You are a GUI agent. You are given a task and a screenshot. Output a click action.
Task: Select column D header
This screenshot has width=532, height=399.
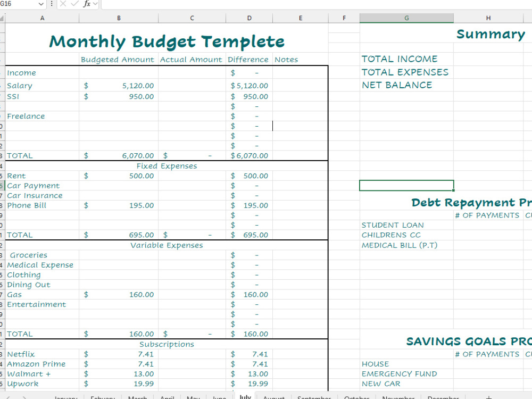tap(250, 18)
